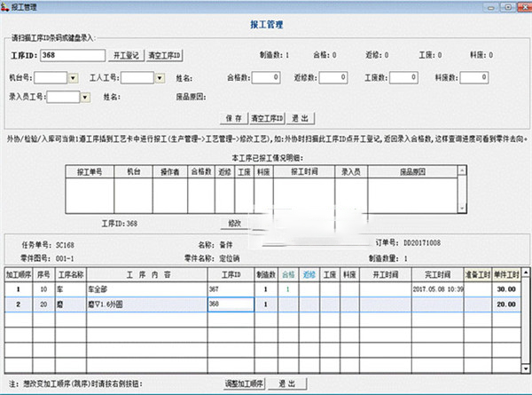
Task: Click the 修改 button under the report table
Action: tap(236, 221)
